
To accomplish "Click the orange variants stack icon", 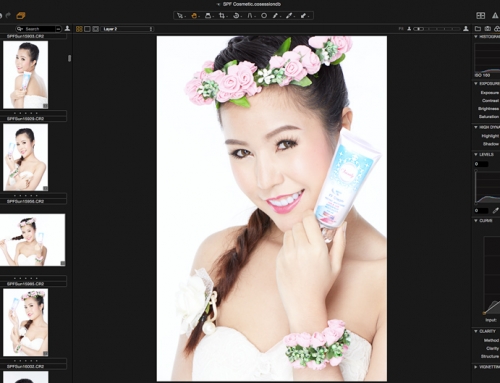I will tap(21, 15).
